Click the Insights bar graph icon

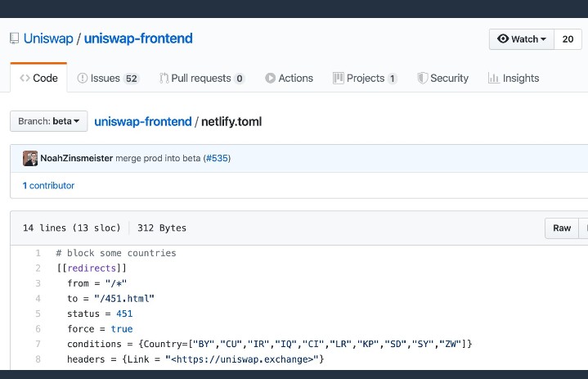coord(493,78)
